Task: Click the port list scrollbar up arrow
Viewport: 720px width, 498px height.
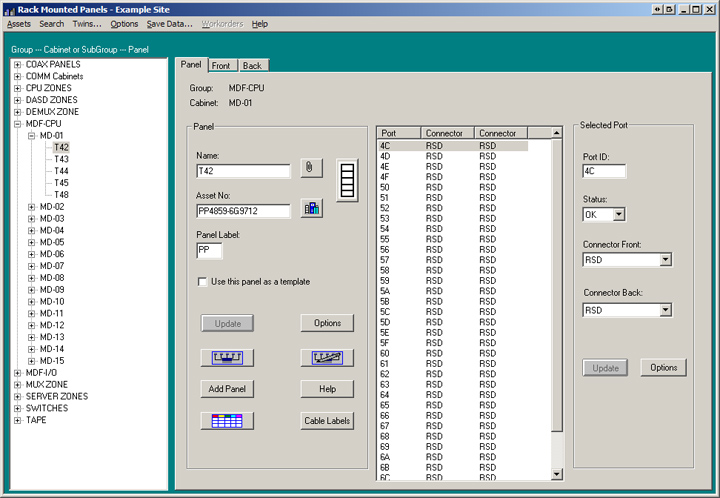Action: (557, 133)
